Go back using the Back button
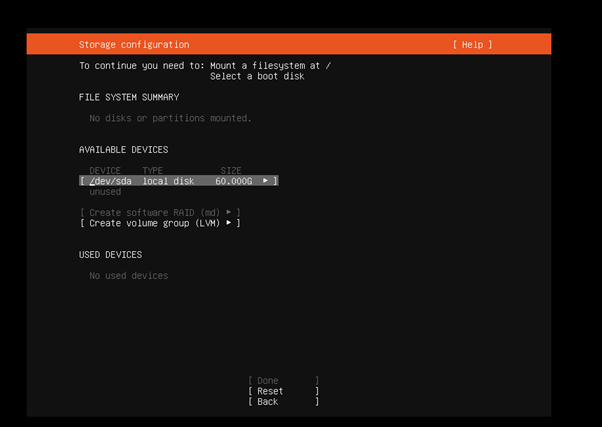Viewport: 602px width, 427px height. click(268, 402)
